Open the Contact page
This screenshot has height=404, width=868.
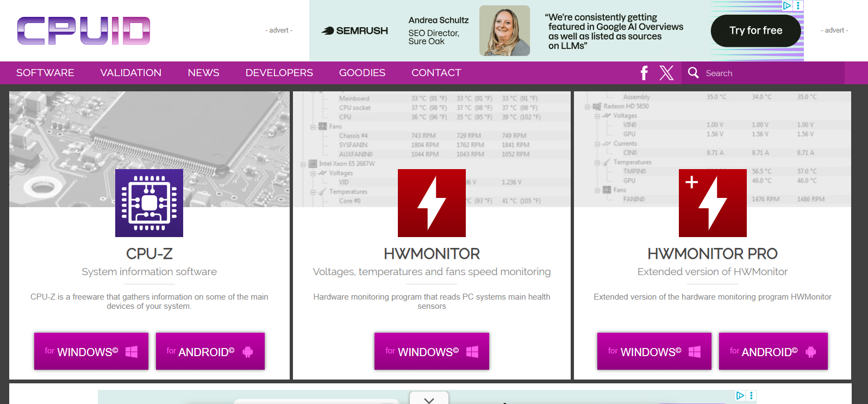point(436,73)
